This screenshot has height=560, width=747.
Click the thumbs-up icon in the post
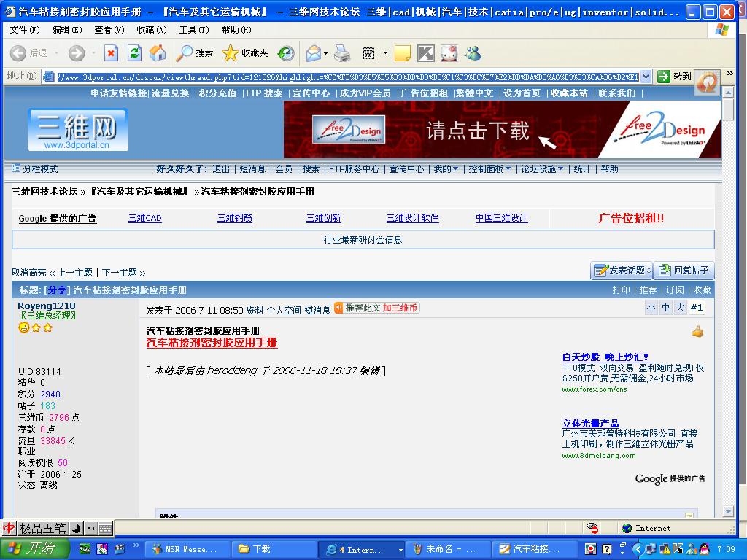(x=698, y=332)
